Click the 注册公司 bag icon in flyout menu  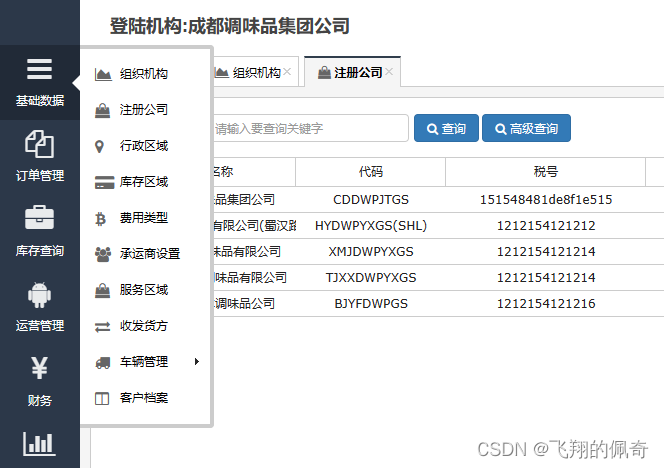tap(102, 110)
